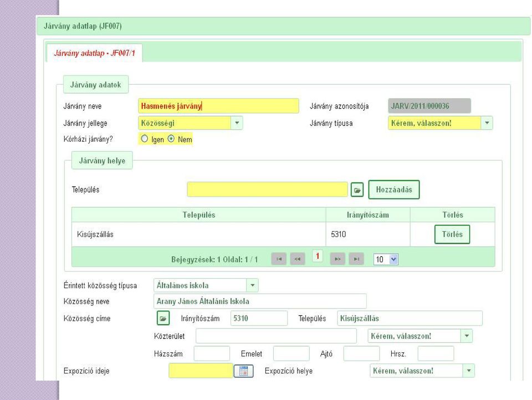Open the Járvány típusa dropdown
This screenshot has width=532, height=400.
pos(487,123)
